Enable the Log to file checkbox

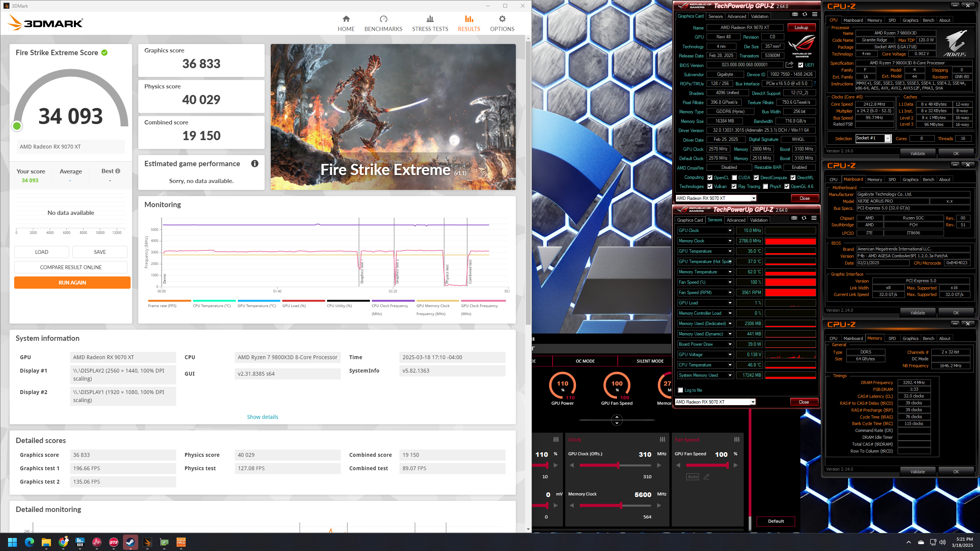[680, 390]
